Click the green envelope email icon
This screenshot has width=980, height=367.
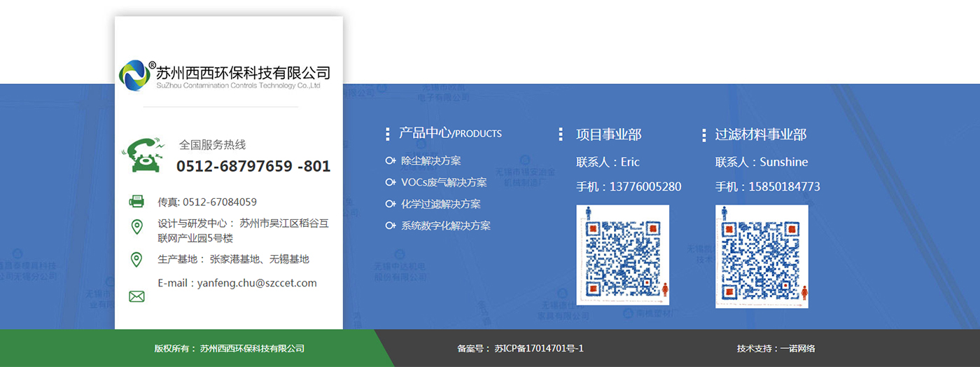point(136,297)
